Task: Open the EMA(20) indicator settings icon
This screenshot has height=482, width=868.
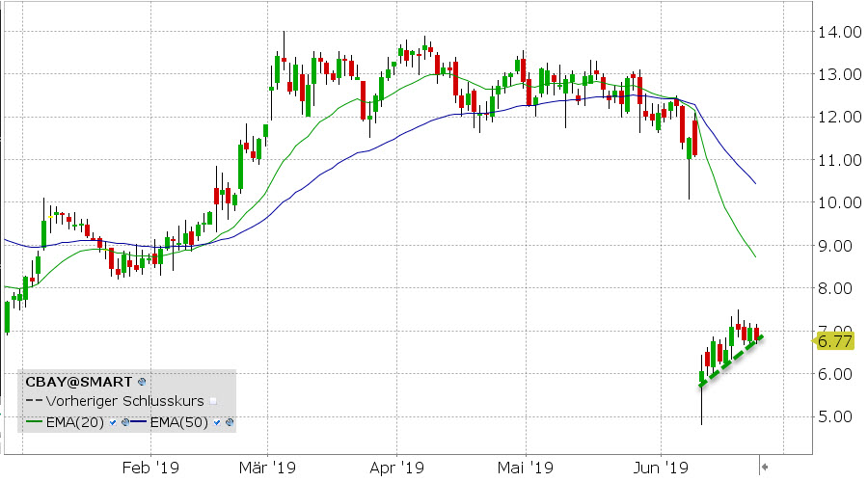Action: [x=125, y=422]
